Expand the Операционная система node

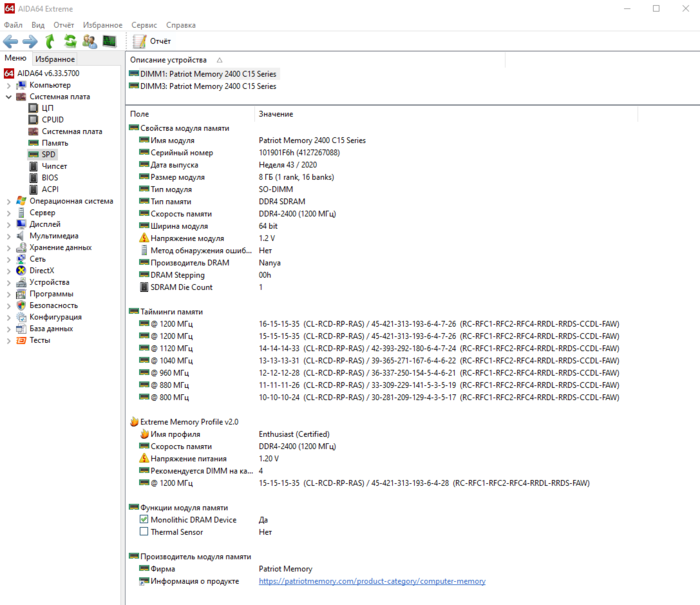coord(8,201)
